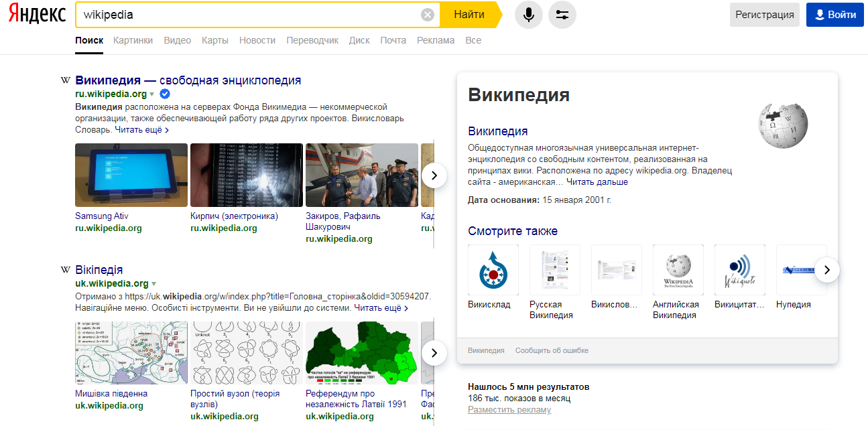Image resolution: width=868 pixels, height=430 pixels.
Task: Open the Викисклад icon in Смотрите также
Action: [x=493, y=270]
